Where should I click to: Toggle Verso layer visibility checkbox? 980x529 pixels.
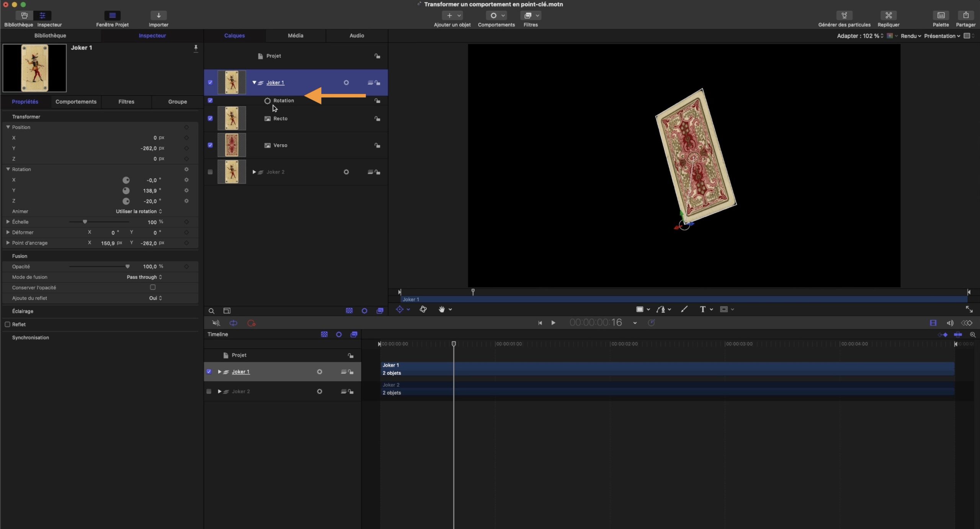210,146
